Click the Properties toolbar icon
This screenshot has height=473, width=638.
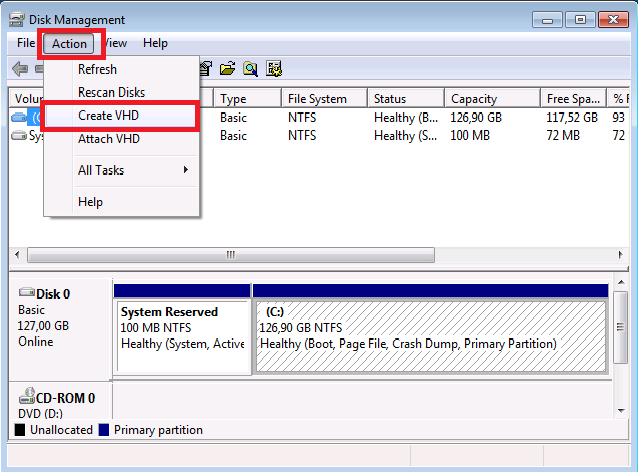pos(206,69)
